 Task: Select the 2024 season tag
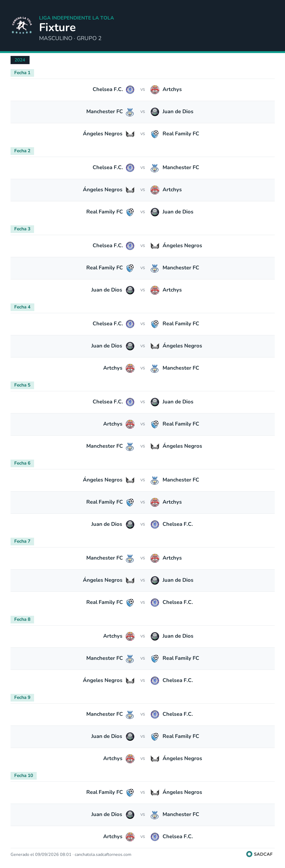(x=20, y=60)
